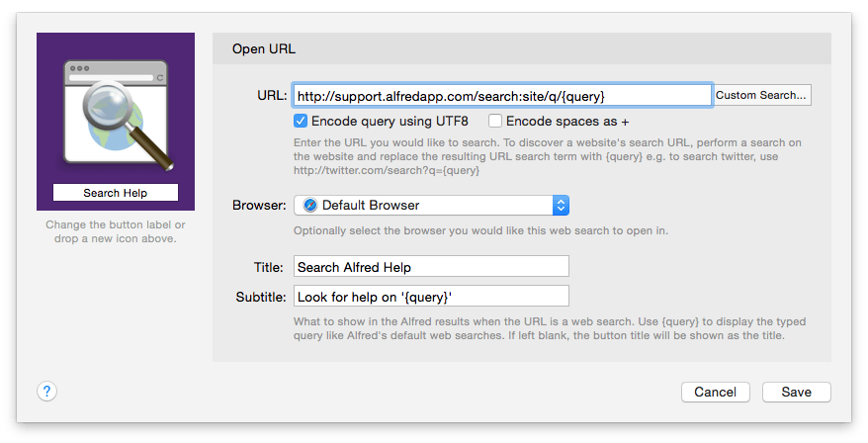Focus the URL input field
The height and width of the screenshot is (443, 868).
tap(502, 96)
